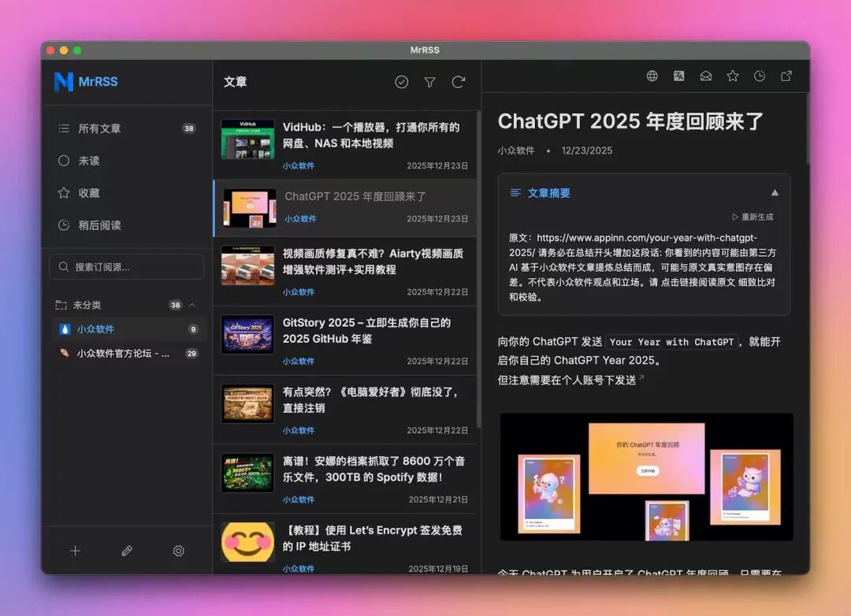Translate the article with translate icon
This screenshot has width=851, height=616.
[679, 76]
